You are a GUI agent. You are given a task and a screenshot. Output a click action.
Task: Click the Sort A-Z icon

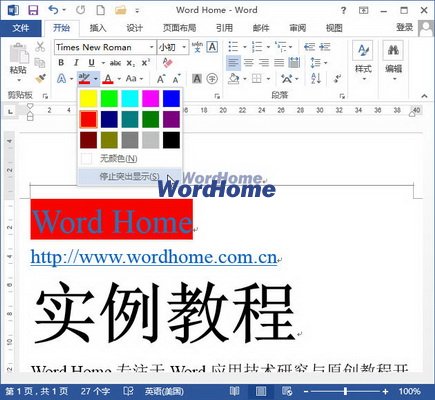(x=316, y=79)
